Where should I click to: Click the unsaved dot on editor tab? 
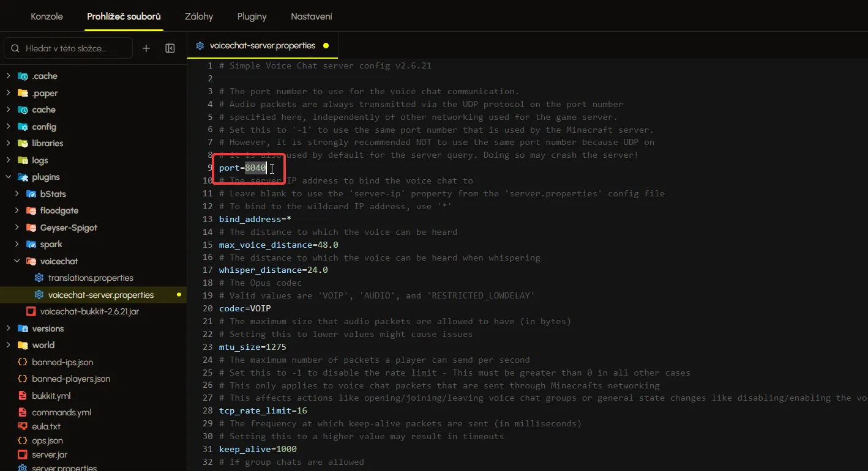326,46
